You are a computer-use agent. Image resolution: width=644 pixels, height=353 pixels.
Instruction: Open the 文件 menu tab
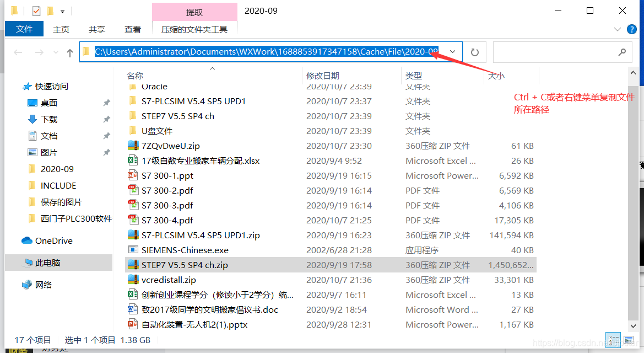(24, 29)
